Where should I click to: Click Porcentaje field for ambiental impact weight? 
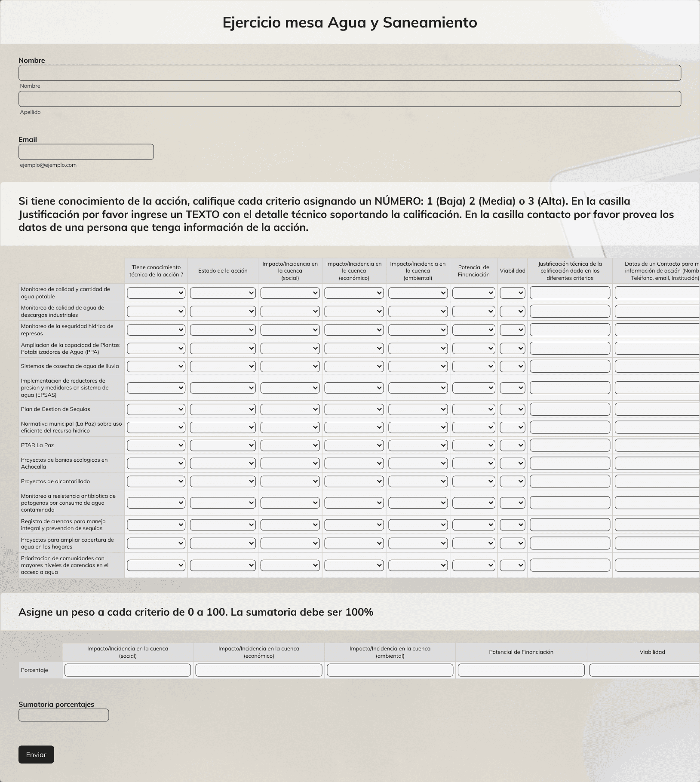pyautogui.click(x=390, y=670)
